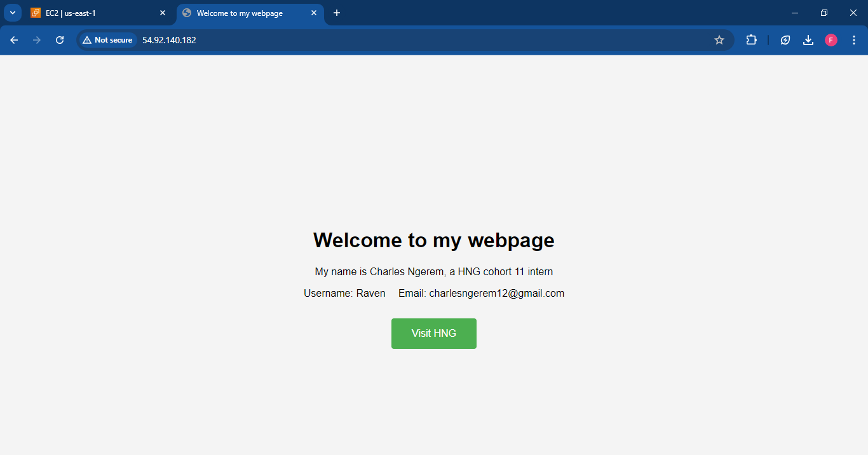Open the performance leaf icon
868x455 pixels.
[785, 39]
